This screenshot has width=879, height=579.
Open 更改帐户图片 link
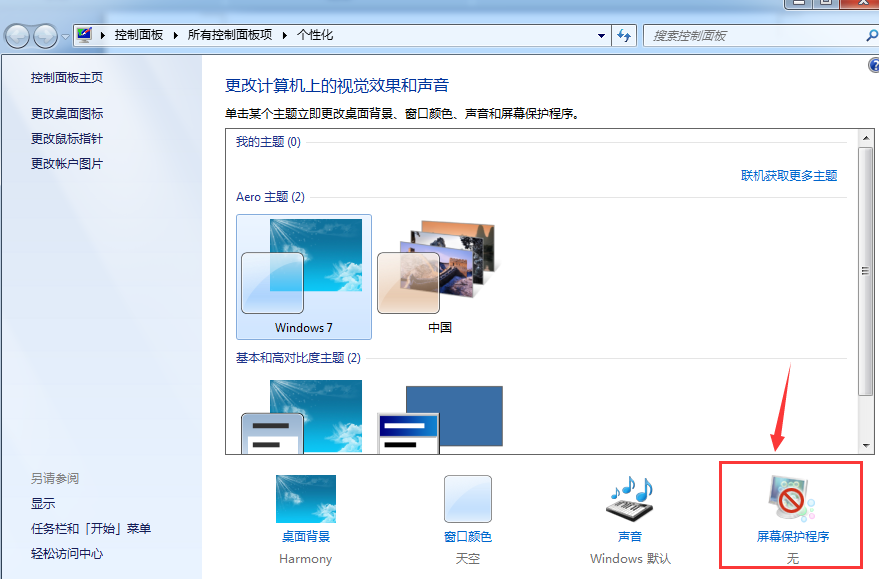pos(67,164)
